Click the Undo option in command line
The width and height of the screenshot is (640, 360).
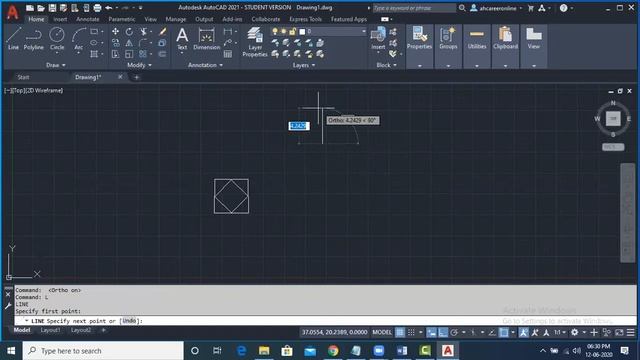[x=129, y=321]
